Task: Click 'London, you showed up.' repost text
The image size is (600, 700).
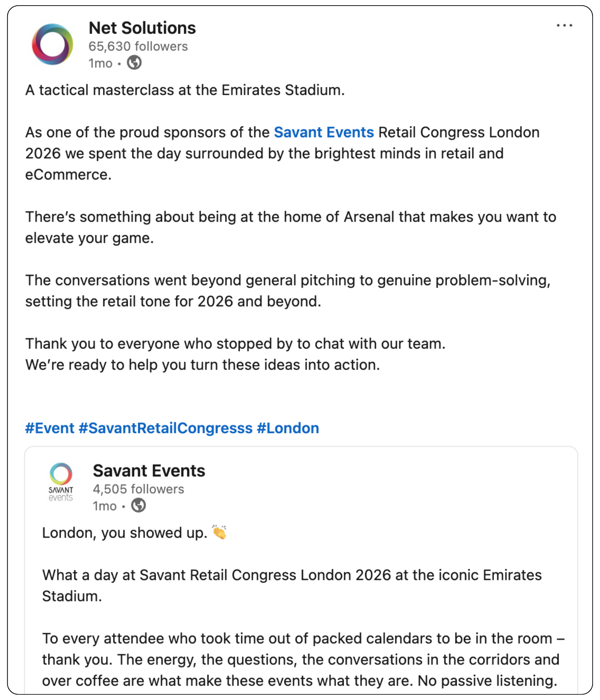Action: point(125,533)
